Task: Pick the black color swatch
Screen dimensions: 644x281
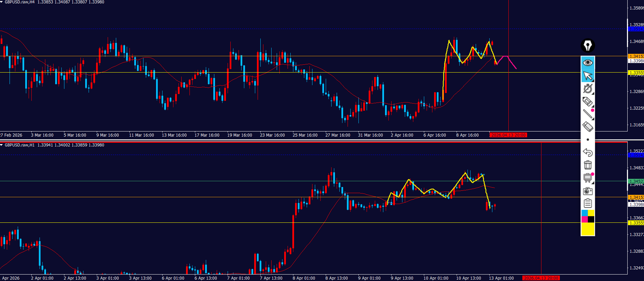Action: (591, 219)
